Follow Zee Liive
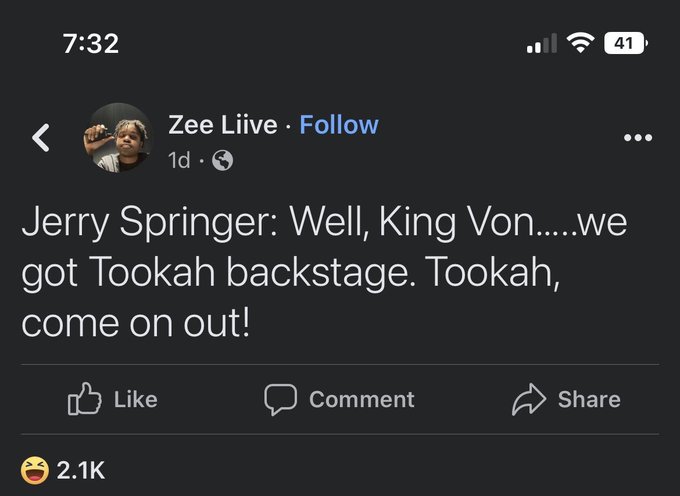This screenshot has width=680, height=496. [339, 125]
